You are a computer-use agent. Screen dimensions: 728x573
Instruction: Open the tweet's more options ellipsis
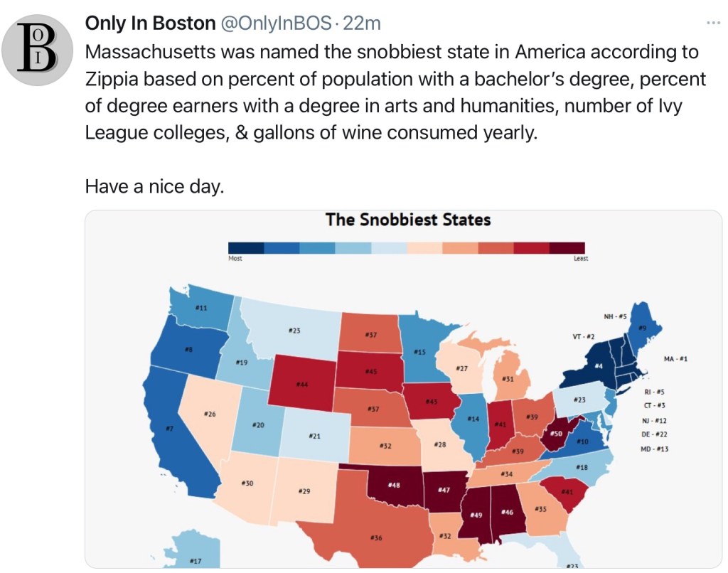(713, 23)
